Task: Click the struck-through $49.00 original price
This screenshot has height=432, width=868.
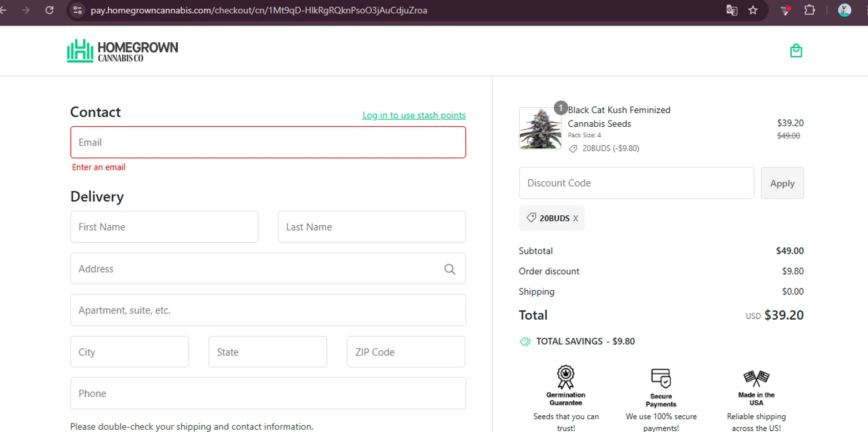Action: click(788, 136)
